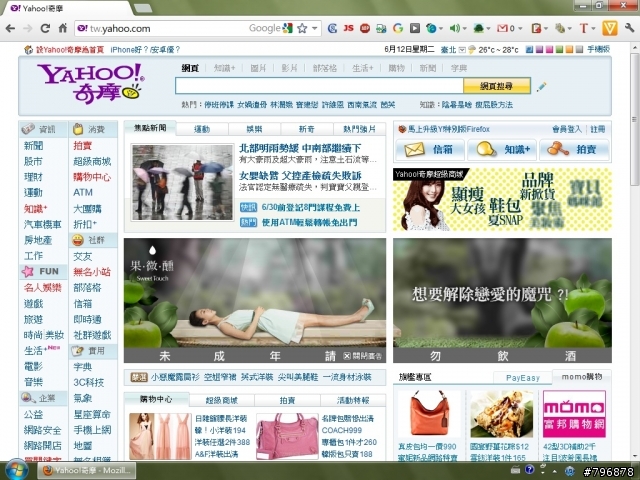Pick the orange page theme swatch

point(569,50)
